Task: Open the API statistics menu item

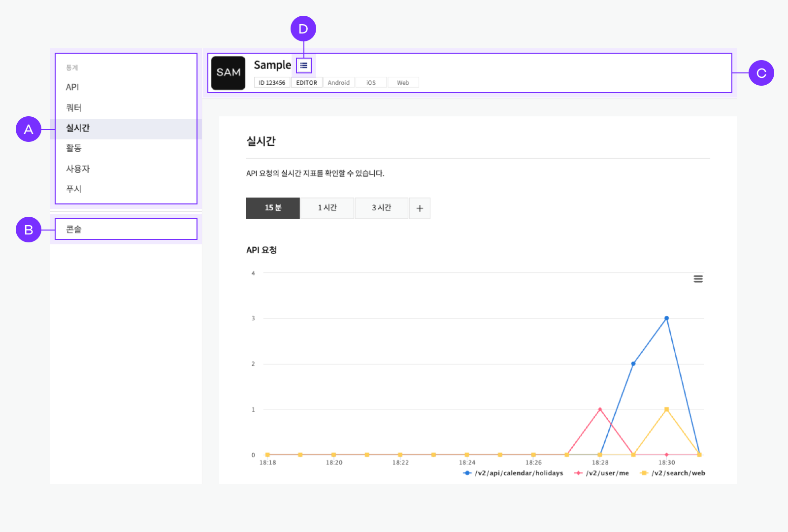Action: tap(126, 87)
